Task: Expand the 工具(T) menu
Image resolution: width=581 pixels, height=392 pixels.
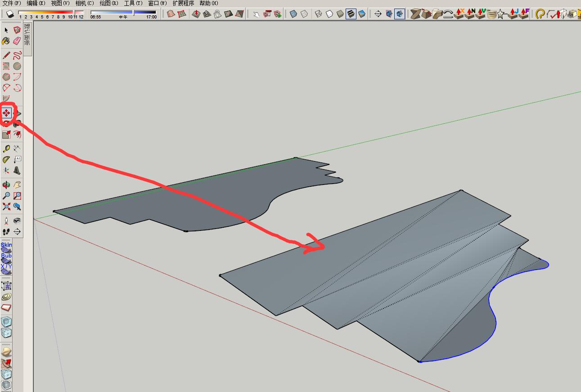Action: (x=133, y=3)
